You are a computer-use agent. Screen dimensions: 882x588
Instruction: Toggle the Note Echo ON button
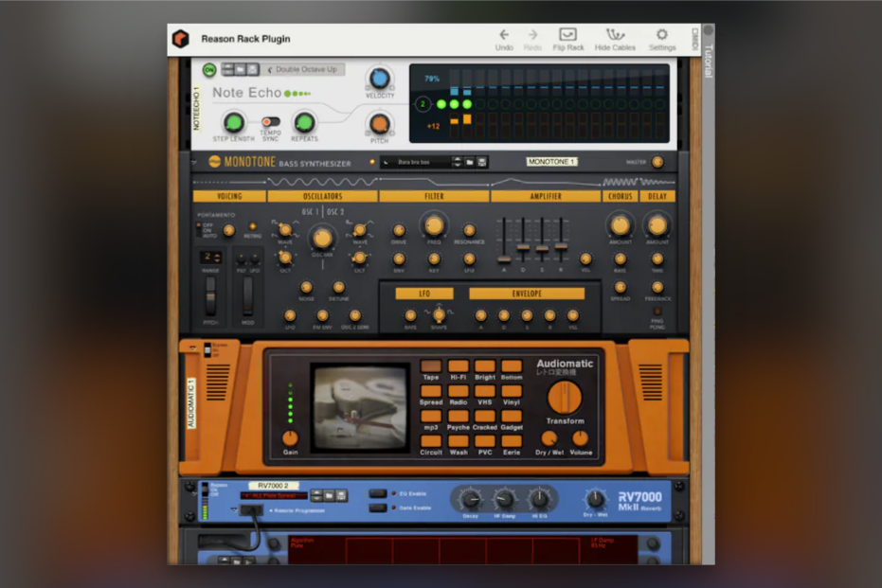(209, 70)
